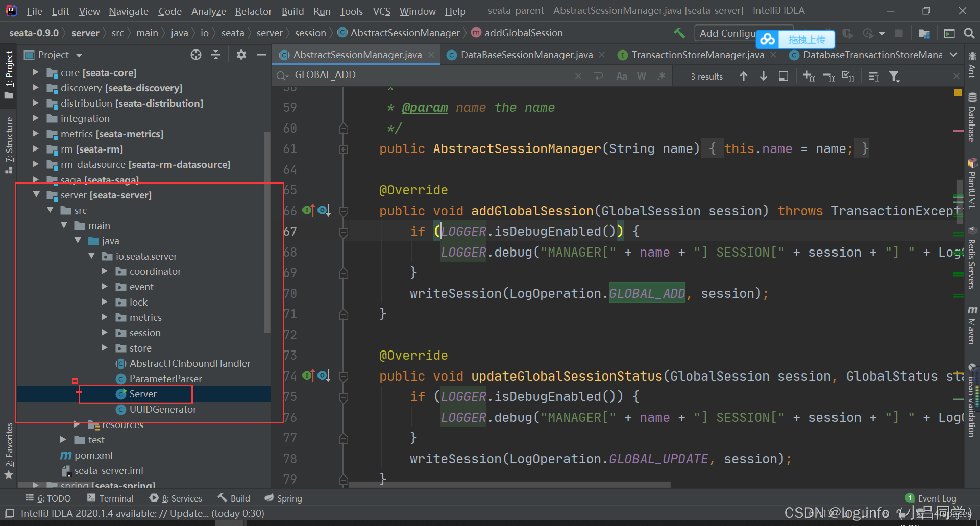The width and height of the screenshot is (980, 526).
Task: Toggle the Maven tool window side tab
Action: tap(972, 325)
